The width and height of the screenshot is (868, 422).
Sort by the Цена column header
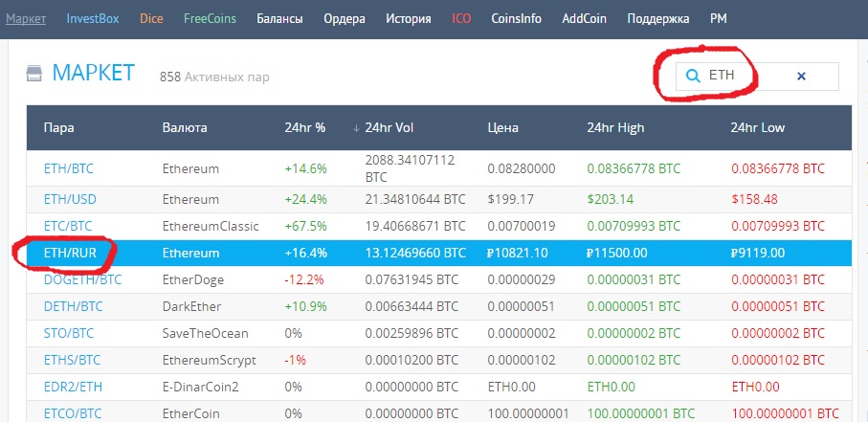[503, 129]
